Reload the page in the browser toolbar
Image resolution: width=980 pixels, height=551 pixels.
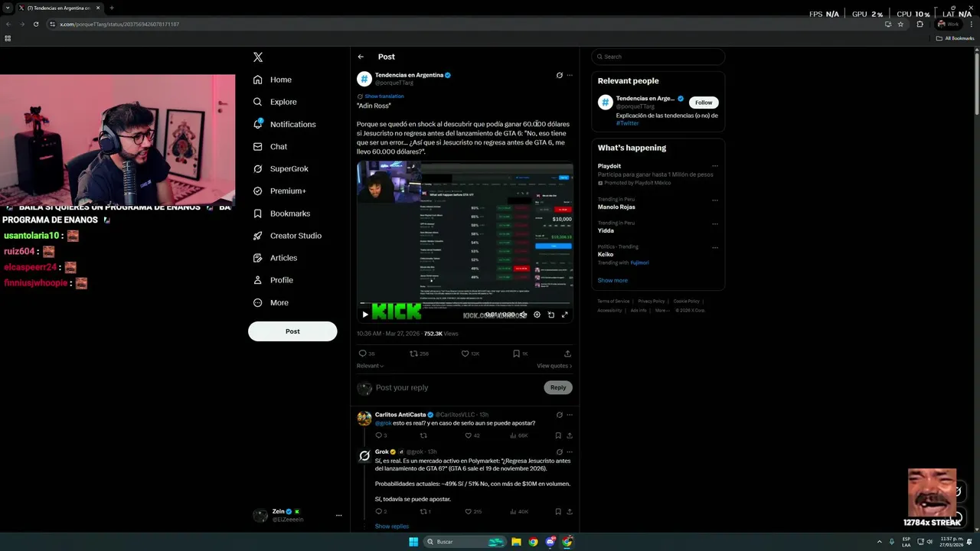click(x=35, y=24)
